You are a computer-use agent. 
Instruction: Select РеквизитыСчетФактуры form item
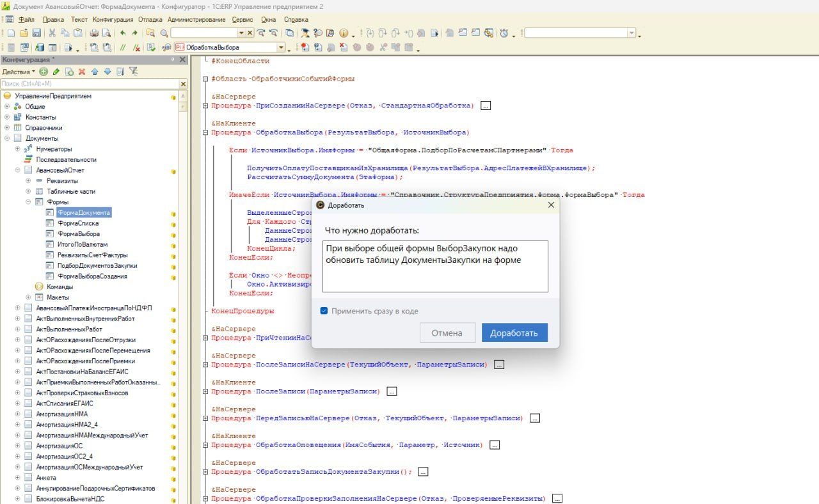click(93, 255)
